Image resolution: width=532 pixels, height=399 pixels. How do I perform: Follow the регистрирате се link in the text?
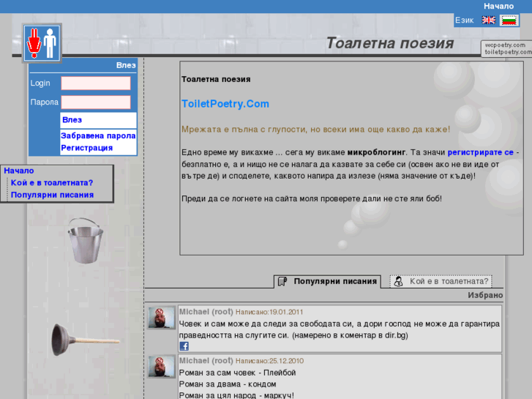point(481,152)
